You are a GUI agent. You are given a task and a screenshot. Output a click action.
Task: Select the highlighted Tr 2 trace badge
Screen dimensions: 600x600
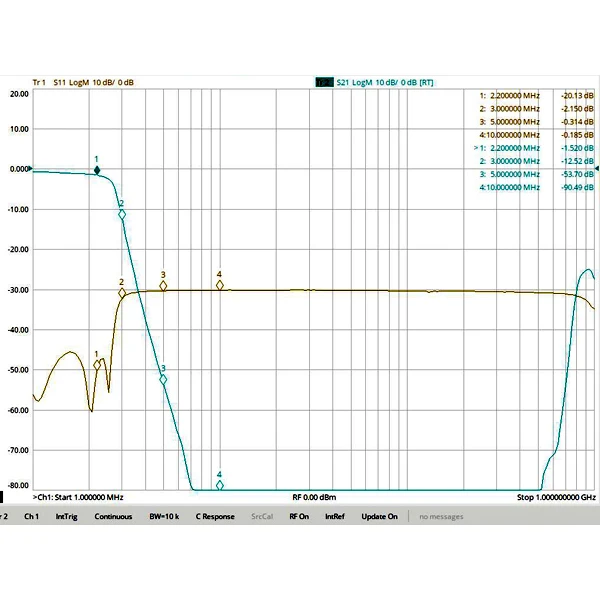[324, 82]
